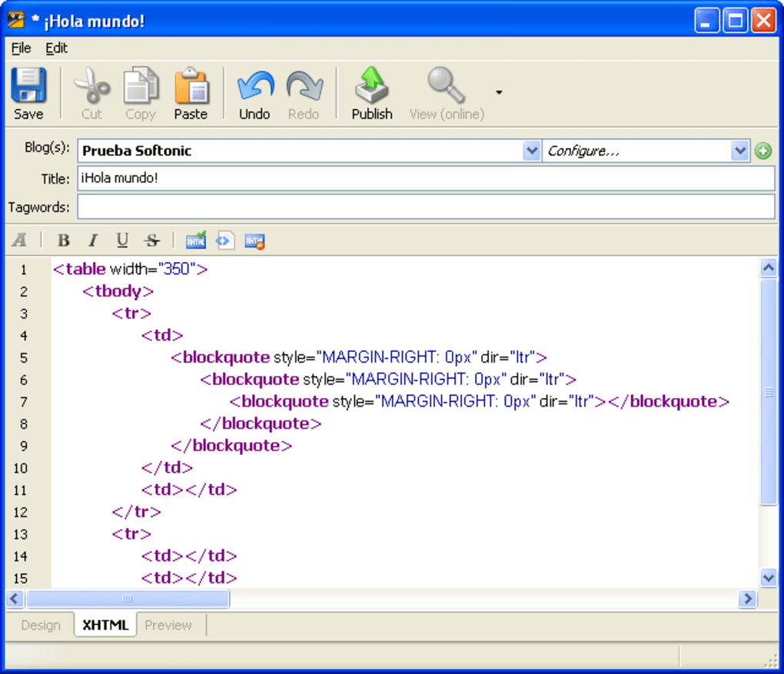The height and width of the screenshot is (674, 784).
Task: Expand the Configure... dropdown
Action: [x=740, y=151]
